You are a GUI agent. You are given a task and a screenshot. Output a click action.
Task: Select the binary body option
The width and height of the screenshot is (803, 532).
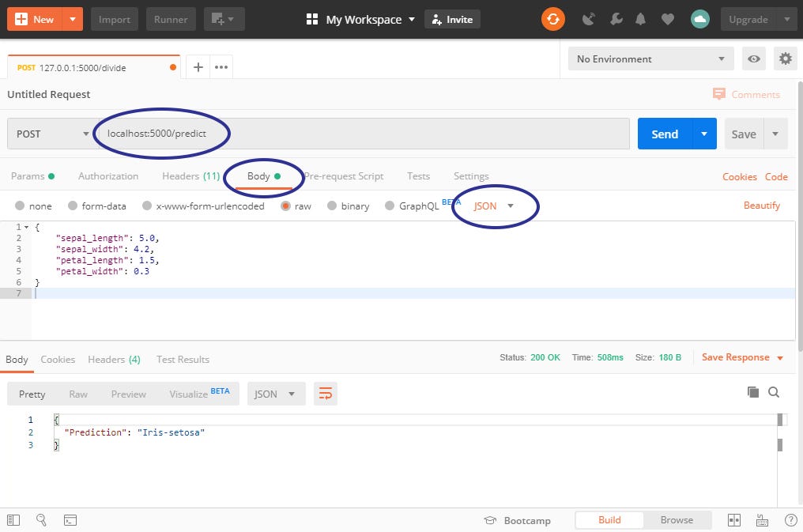coord(348,206)
